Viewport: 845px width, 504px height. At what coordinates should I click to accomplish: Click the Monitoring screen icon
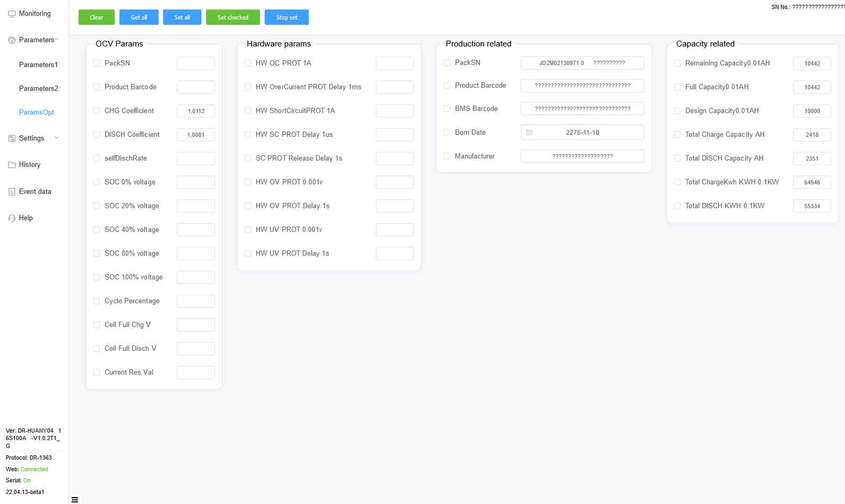click(12, 14)
